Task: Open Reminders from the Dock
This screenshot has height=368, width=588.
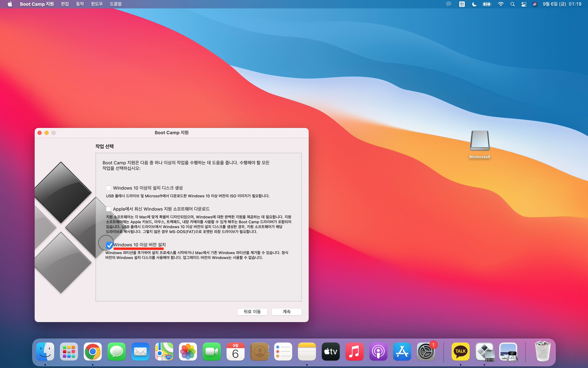Action: [283, 352]
